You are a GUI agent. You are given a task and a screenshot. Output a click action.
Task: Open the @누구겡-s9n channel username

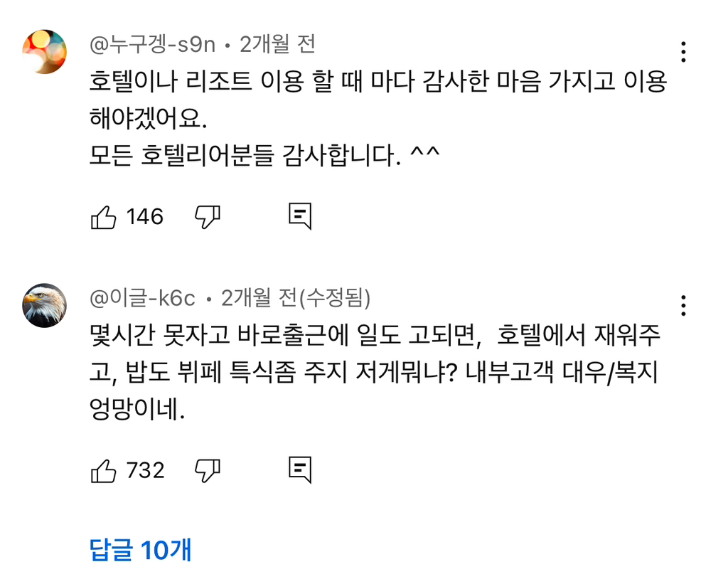[152, 46]
